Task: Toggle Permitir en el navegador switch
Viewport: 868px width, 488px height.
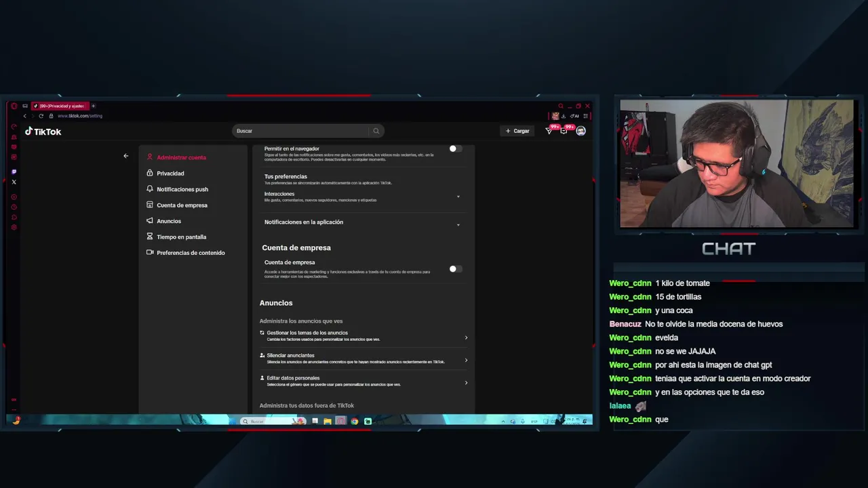Action: [x=456, y=148]
